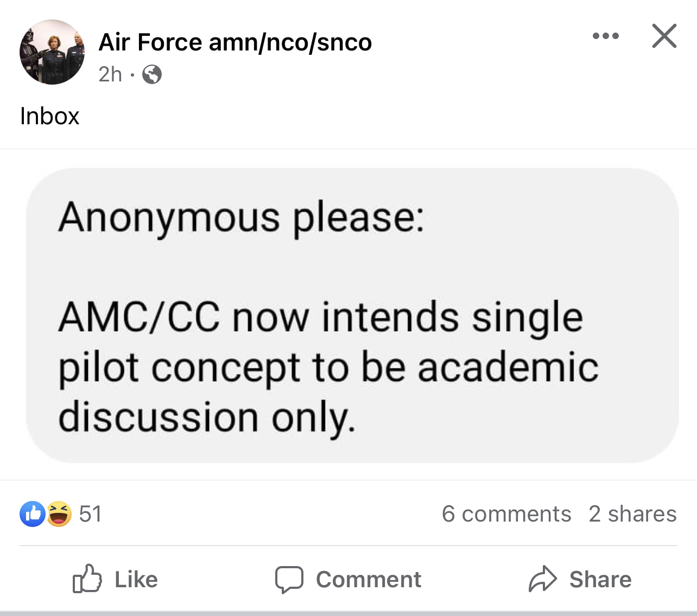Show the 6 comments
The width and height of the screenshot is (697, 616).
(506, 514)
